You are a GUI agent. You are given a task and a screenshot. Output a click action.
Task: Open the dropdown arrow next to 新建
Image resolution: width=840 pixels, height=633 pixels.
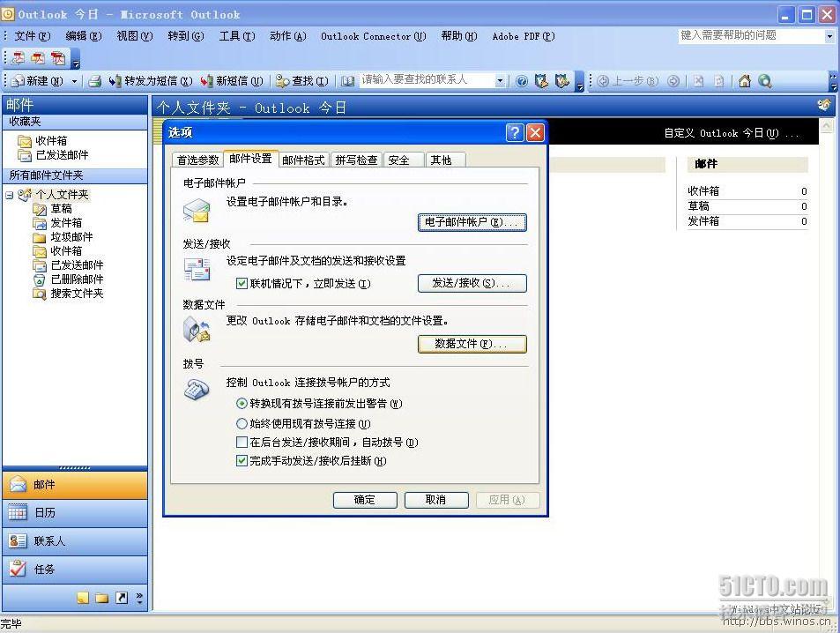click(74, 81)
